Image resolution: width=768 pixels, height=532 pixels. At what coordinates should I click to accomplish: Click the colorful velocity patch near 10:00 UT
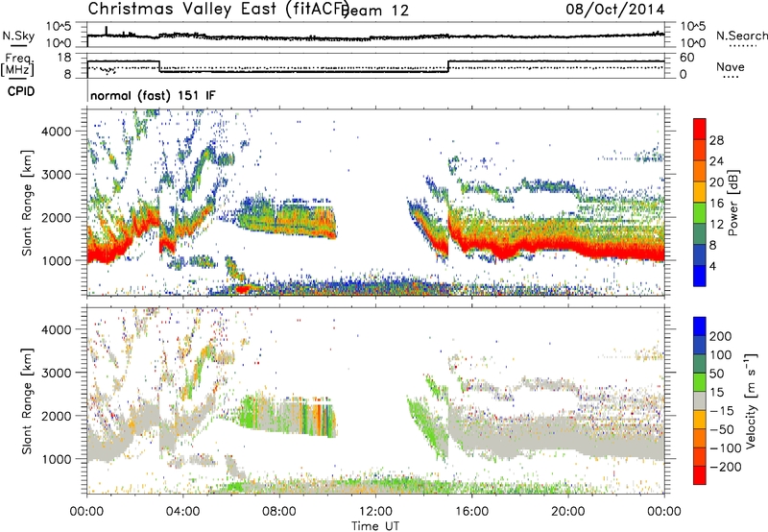pyautogui.click(x=318, y=417)
